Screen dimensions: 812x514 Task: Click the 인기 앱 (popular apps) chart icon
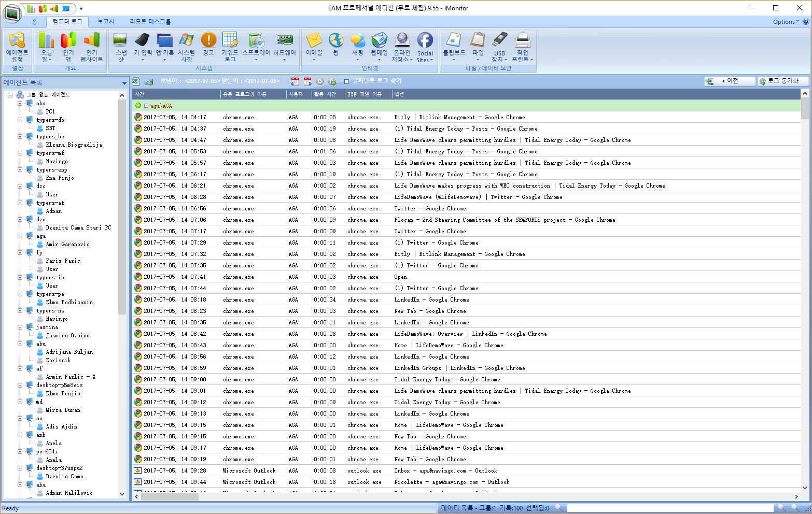click(68, 47)
